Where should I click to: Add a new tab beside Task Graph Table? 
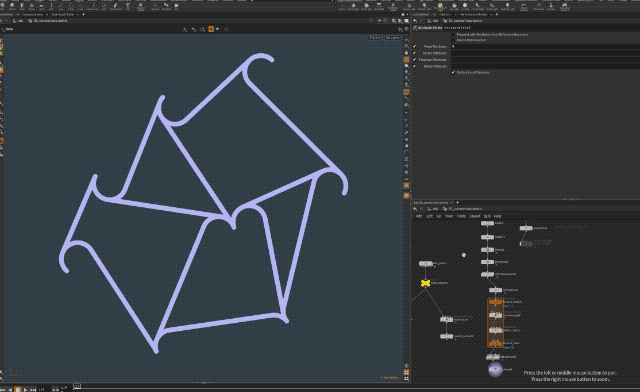(83, 14)
